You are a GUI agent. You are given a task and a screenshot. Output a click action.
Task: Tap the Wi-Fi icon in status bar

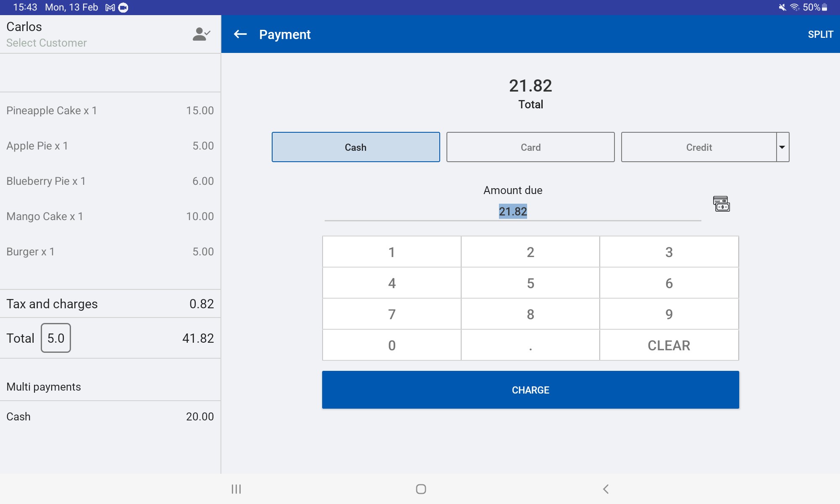pyautogui.click(x=794, y=8)
